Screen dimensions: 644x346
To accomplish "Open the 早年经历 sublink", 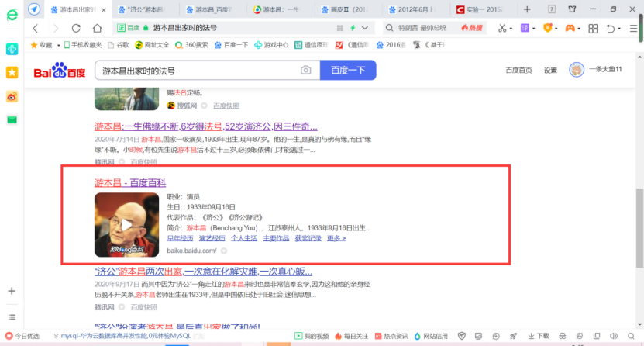I will pos(180,238).
